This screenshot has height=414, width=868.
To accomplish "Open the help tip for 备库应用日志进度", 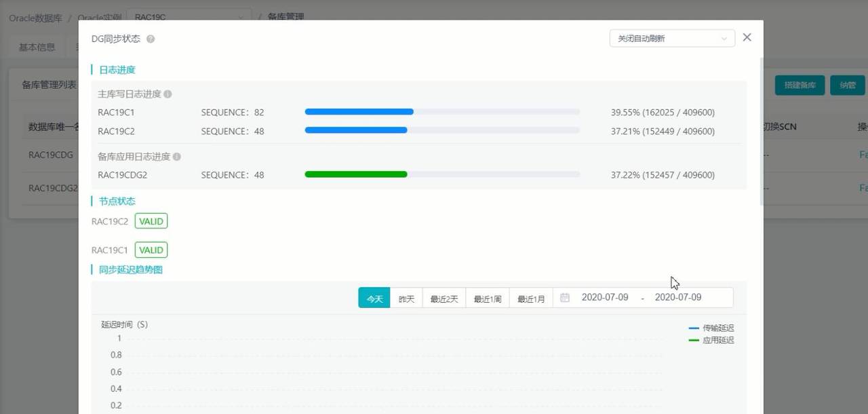I will pyautogui.click(x=176, y=156).
